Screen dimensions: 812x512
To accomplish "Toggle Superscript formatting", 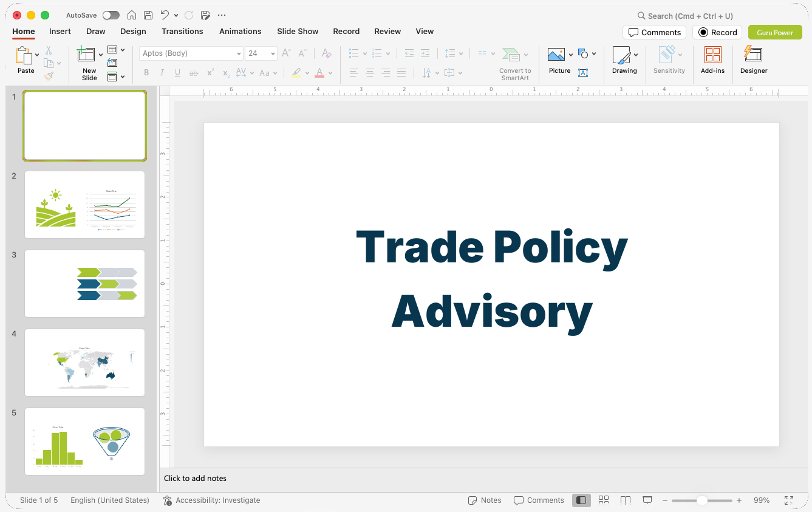I will pos(210,73).
